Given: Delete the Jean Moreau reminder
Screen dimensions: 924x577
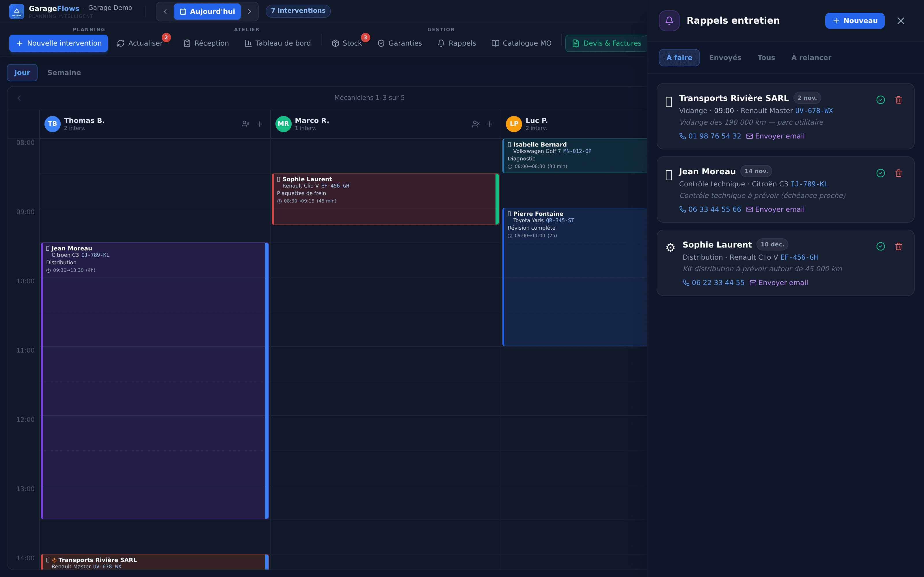Looking at the screenshot, I should [x=898, y=173].
